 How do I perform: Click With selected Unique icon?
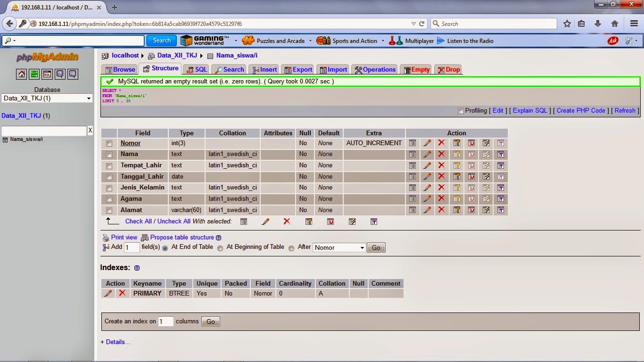pyautogui.click(x=330, y=222)
